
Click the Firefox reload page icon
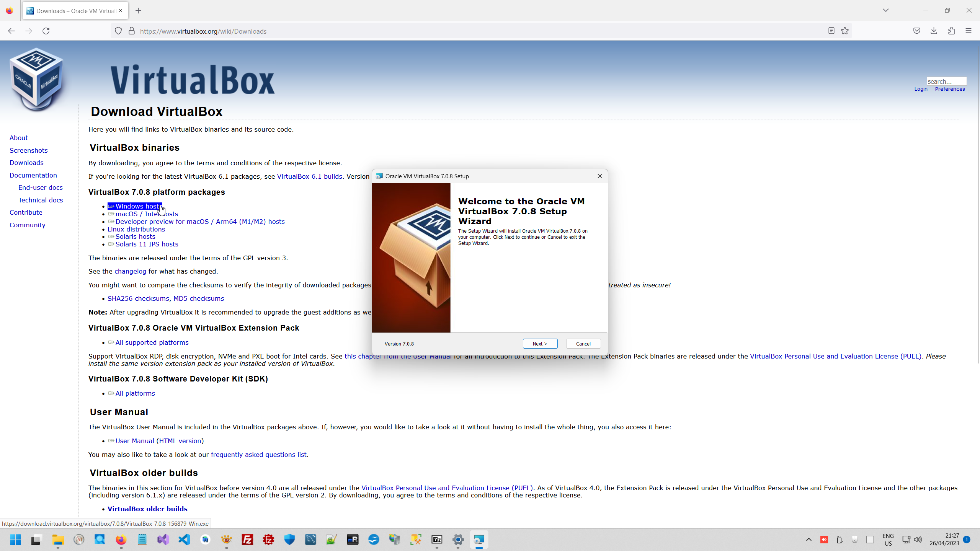[x=46, y=31]
